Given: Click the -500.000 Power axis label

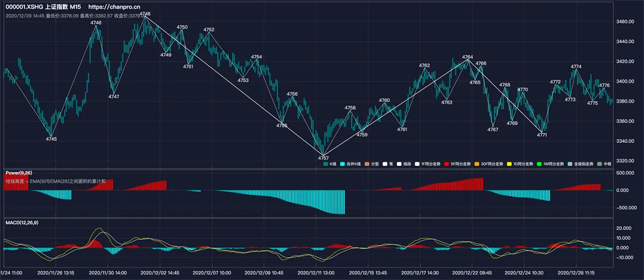Looking at the screenshot, I should (625, 208).
